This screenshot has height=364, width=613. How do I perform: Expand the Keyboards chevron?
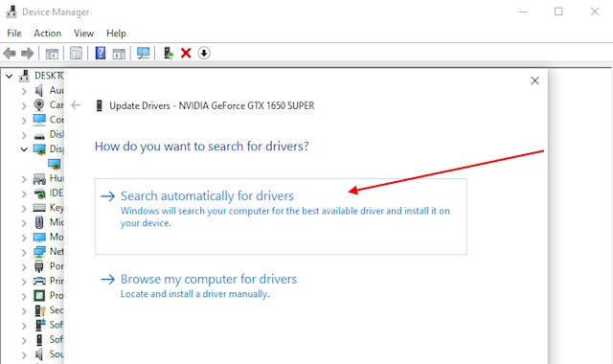tap(24, 209)
